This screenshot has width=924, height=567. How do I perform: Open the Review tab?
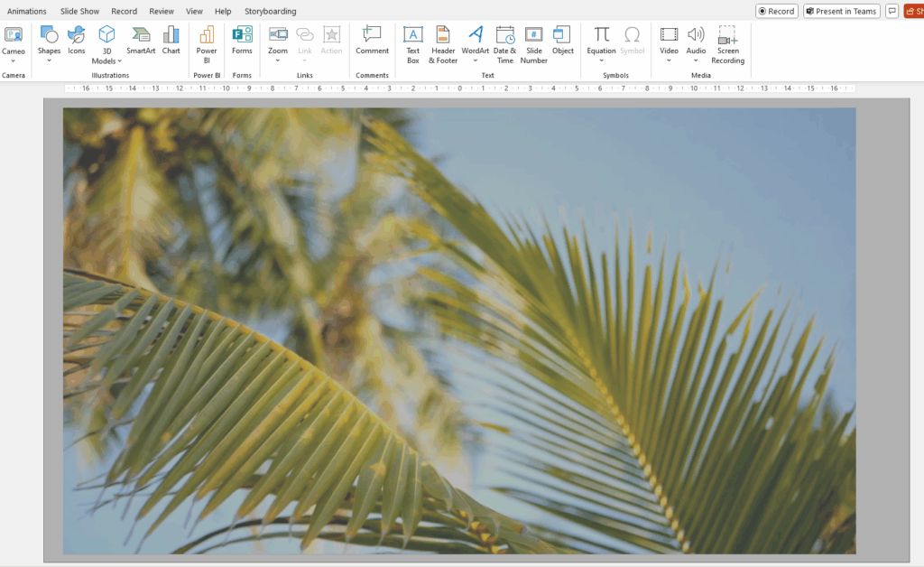tap(162, 11)
